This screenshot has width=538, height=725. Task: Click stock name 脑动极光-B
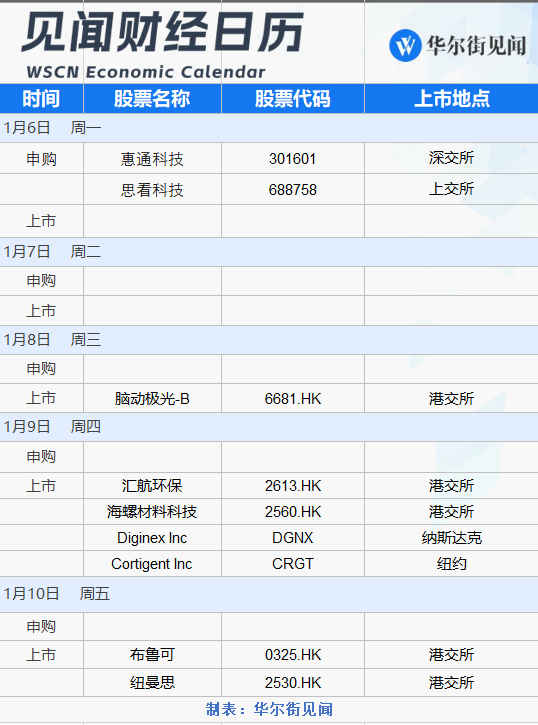[152, 399]
